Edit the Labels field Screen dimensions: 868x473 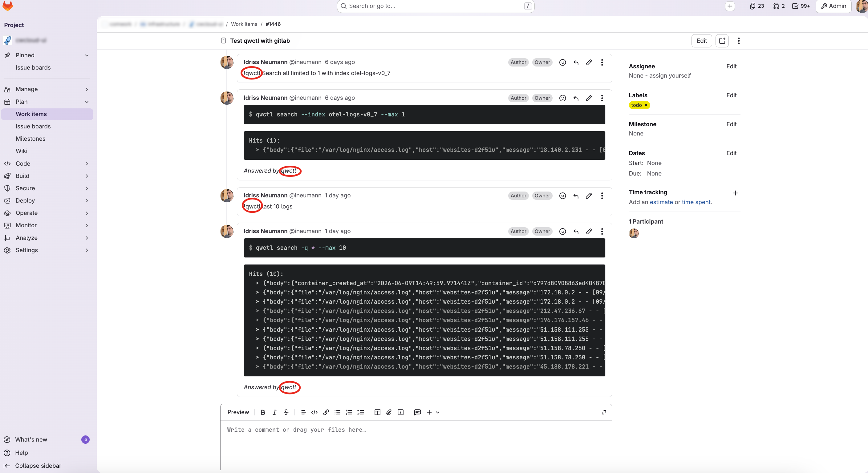click(731, 95)
